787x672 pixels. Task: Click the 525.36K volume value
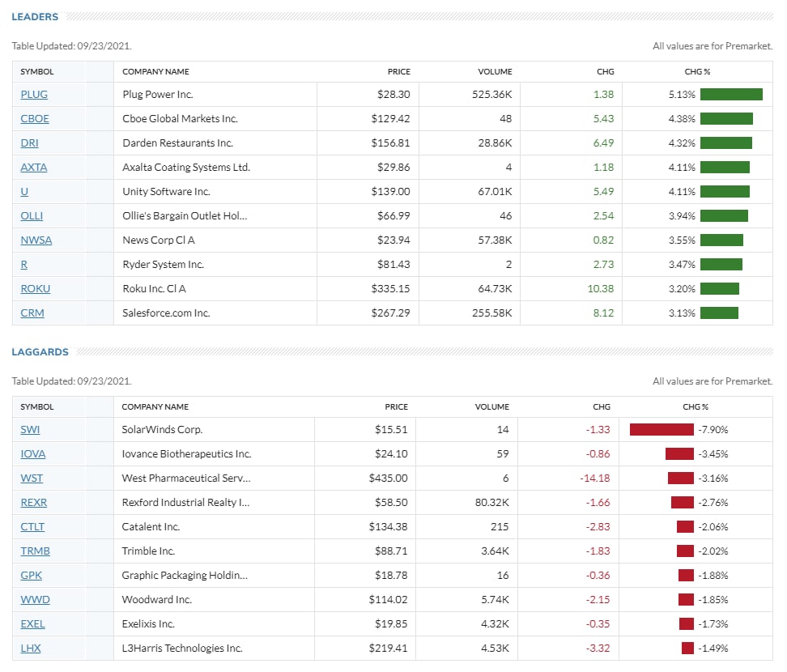click(x=492, y=95)
